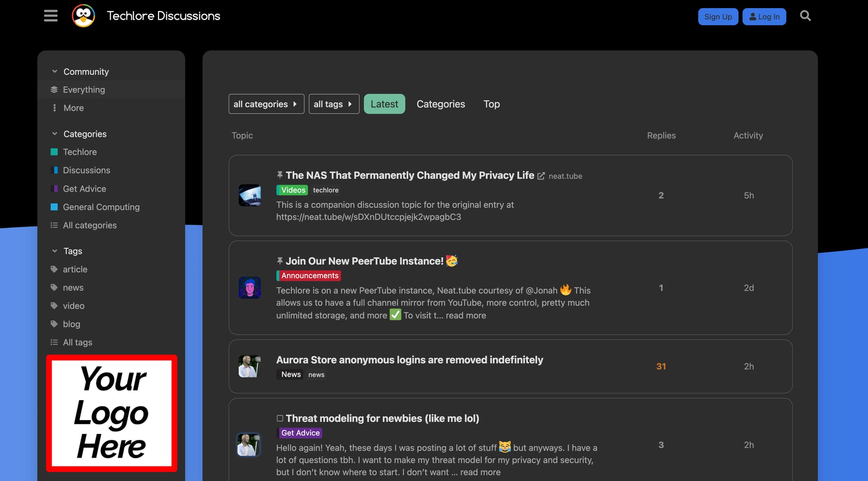Click the unsolved checkbox on Threat modeling topic
This screenshot has height=481, width=868.
pyautogui.click(x=280, y=419)
